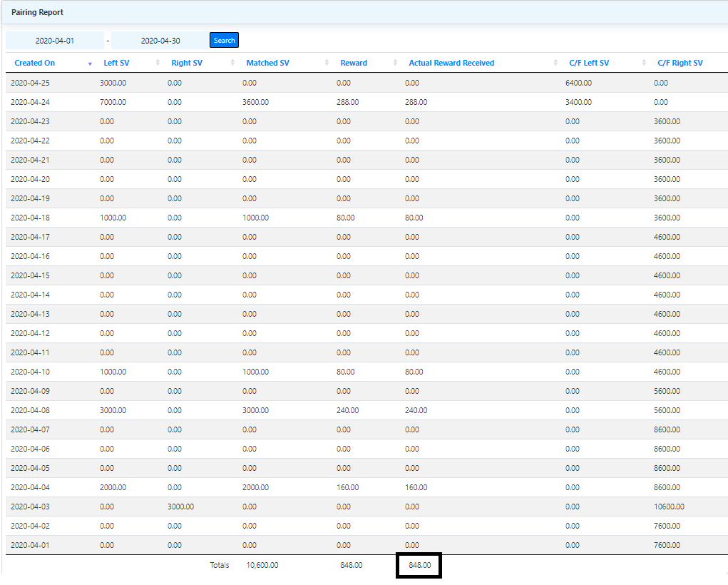Click sort arrows icon next to Matched SV
This screenshot has width=728, height=585.
click(327, 63)
